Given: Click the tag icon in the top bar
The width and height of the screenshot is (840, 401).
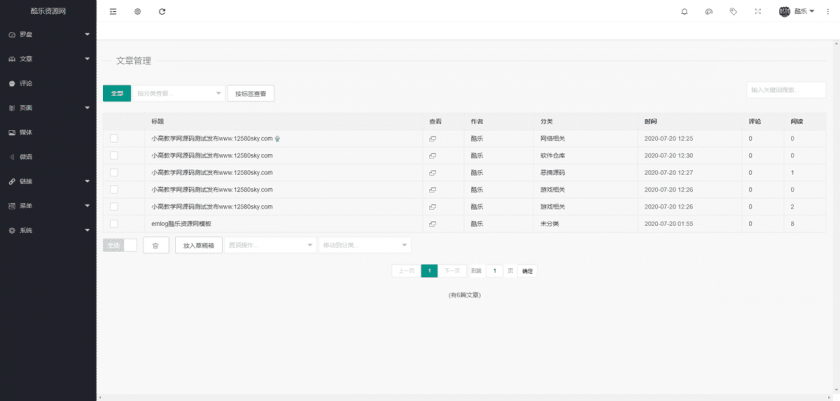Looking at the screenshot, I should tap(733, 11).
